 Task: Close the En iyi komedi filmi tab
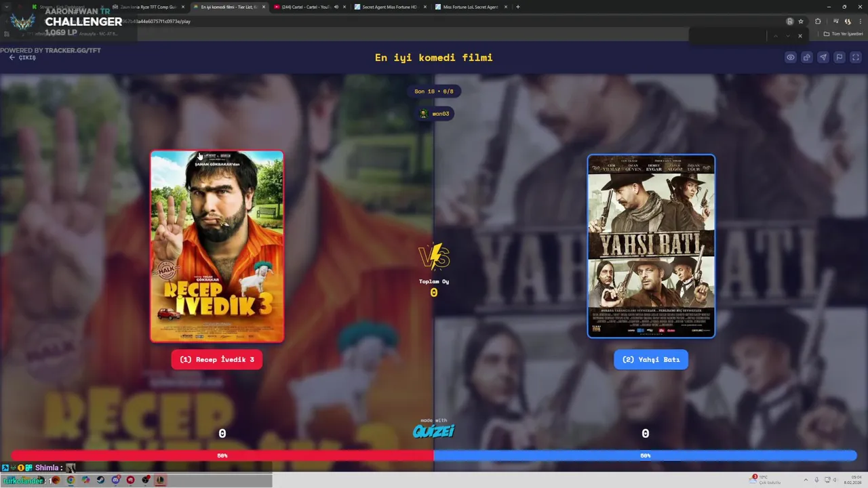(264, 7)
